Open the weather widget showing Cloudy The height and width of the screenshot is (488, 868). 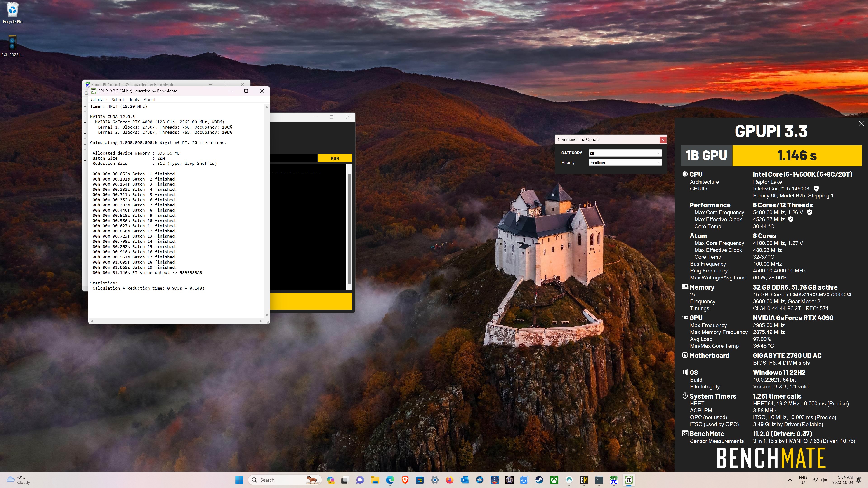point(19,480)
